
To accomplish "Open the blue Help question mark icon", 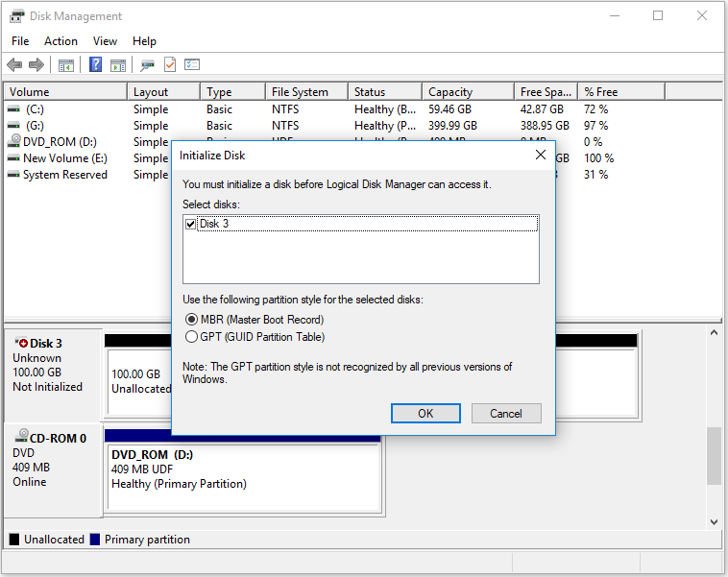I will point(96,64).
